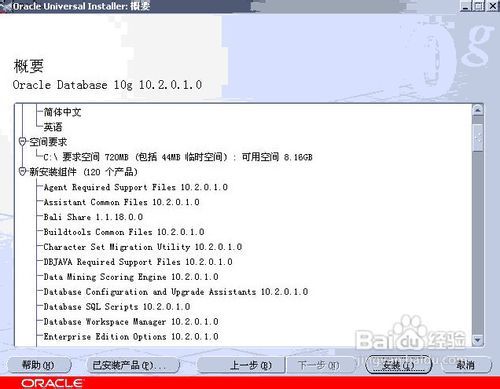This screenshot has height=389, width=500.
Task: Go back with 上一步(B) button
Action: (241, 365)
